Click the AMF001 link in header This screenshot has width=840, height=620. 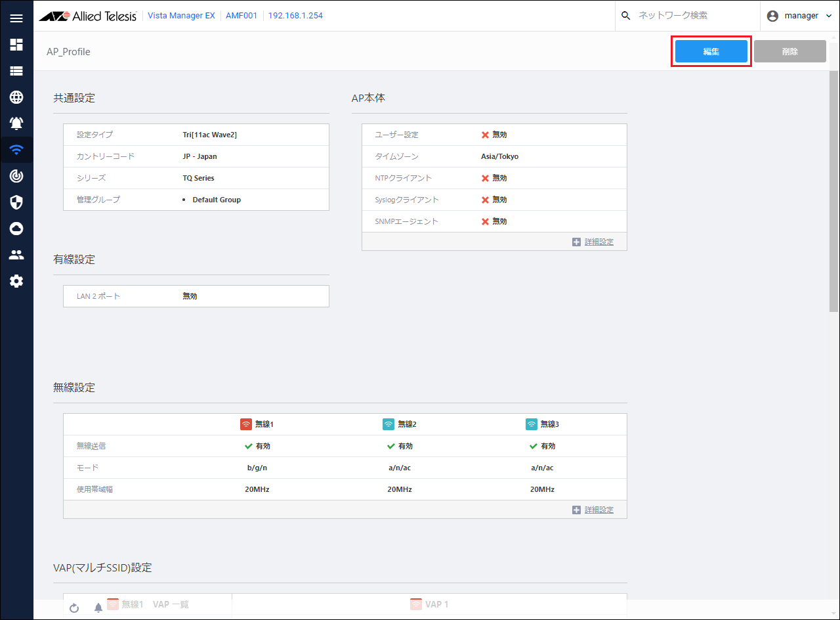[241, 16]
